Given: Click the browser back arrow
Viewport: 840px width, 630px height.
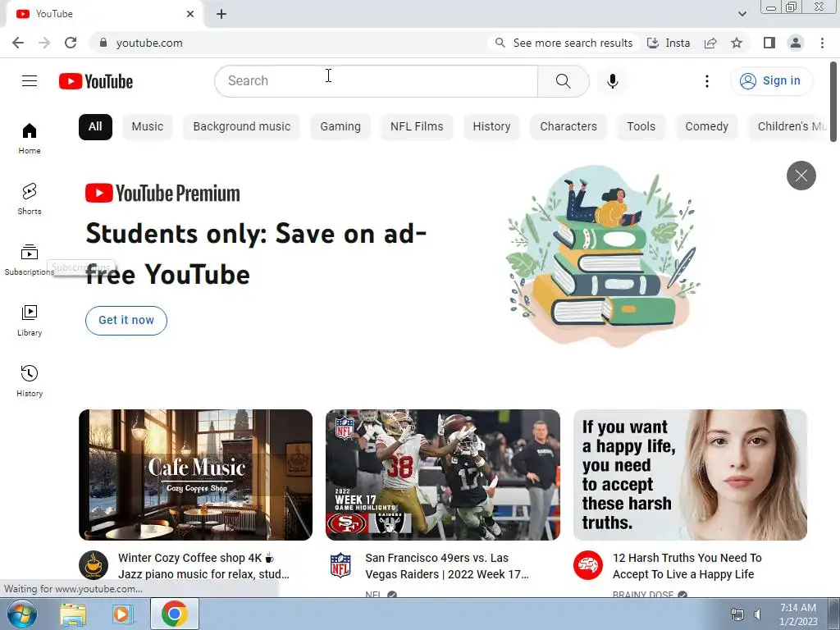Looking at the screenshot, I should click(18, 43).
